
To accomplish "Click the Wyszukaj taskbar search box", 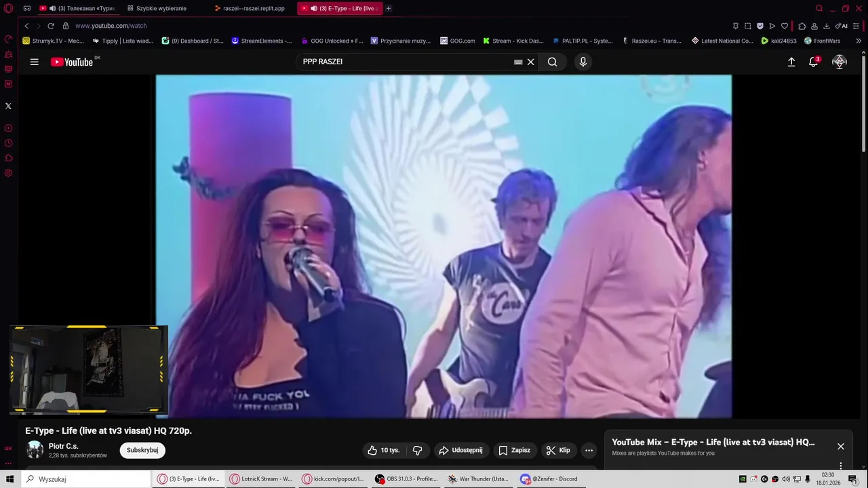I will (86, 479).
